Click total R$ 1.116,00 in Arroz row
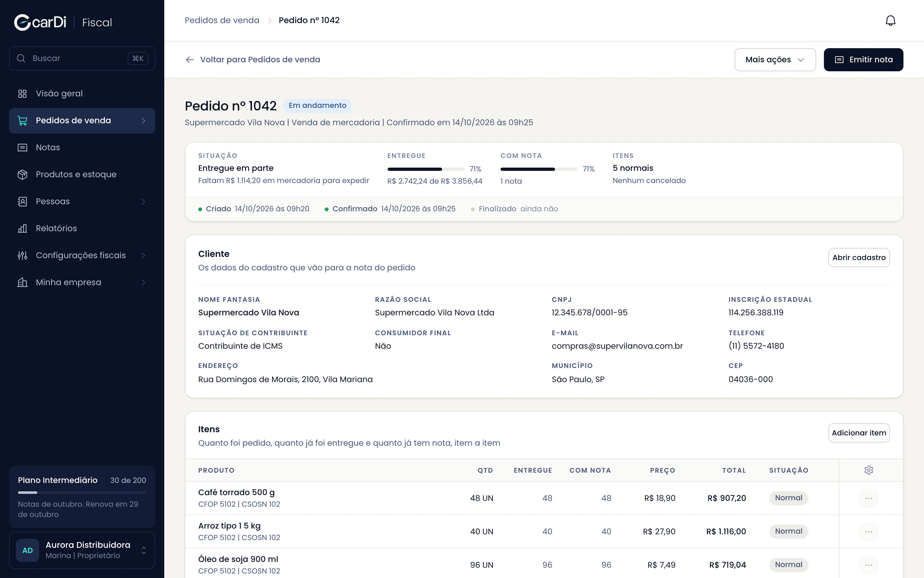This screenshot has width=924, height=578. coord(726,531)
